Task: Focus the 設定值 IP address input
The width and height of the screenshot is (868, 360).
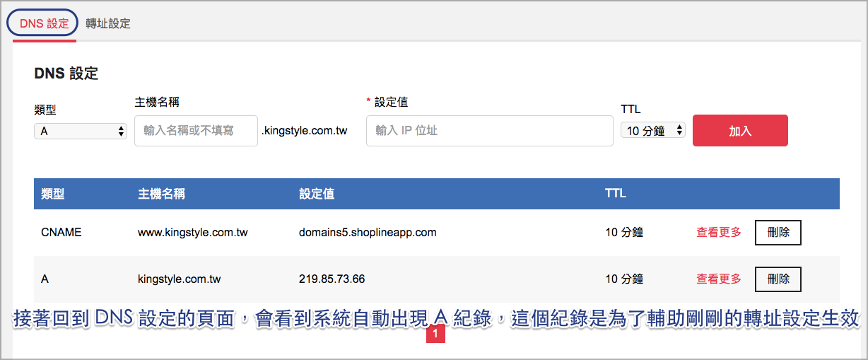Action: [489, 131]
